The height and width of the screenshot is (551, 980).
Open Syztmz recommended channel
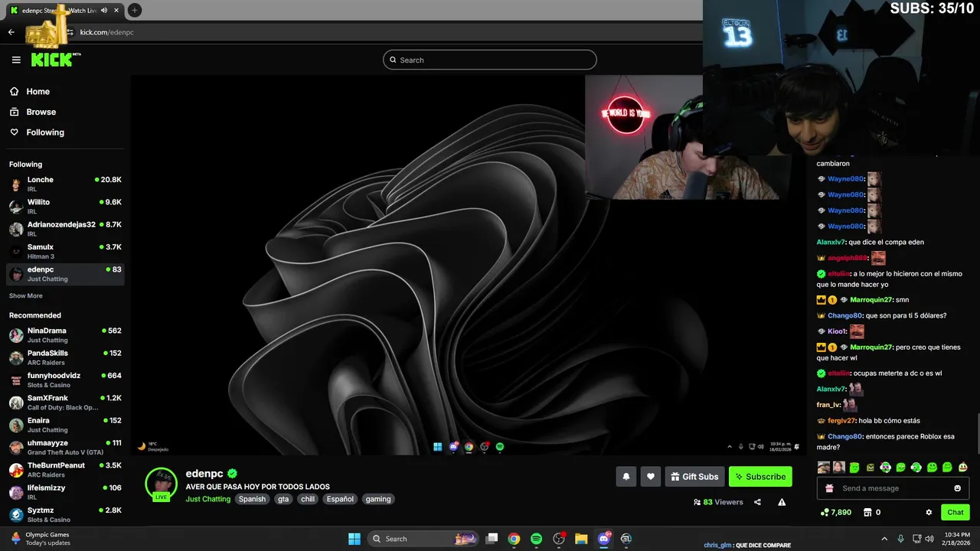pos(65,514)
